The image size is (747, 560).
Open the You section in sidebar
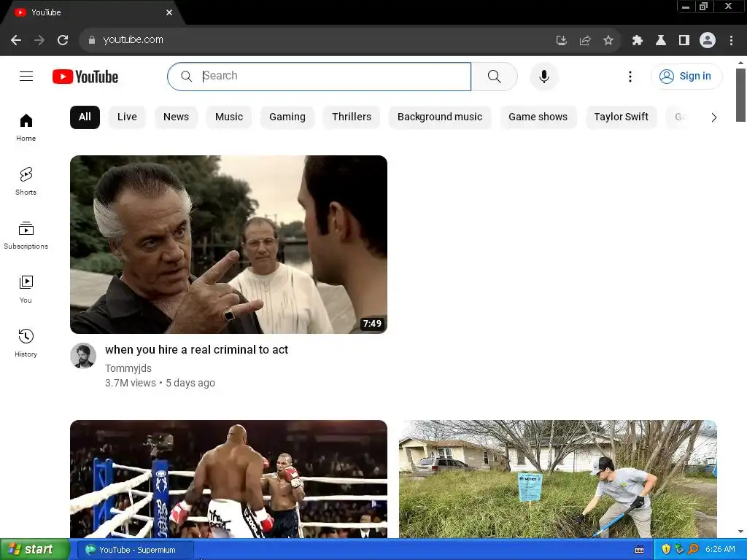point(26,289)
